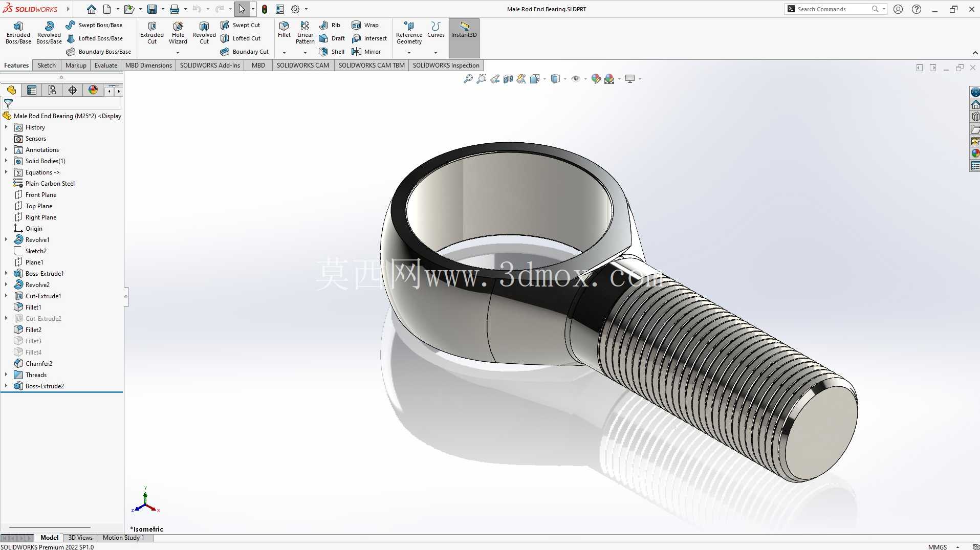Expand the Linear Pattern dropdown arrow
This screenshot has width=980, height=550.
pos(305,53)
